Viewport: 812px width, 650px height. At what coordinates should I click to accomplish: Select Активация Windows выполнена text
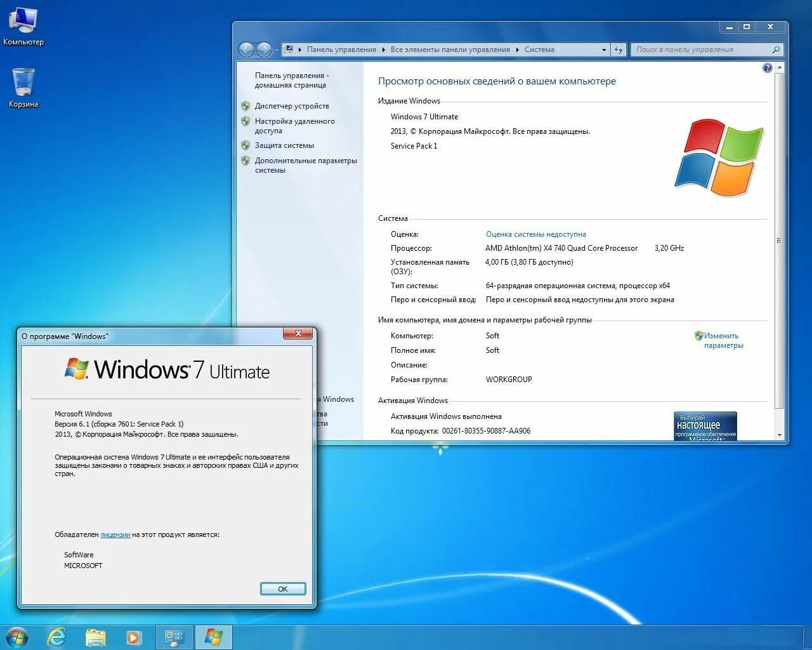(x=446, y=416)
